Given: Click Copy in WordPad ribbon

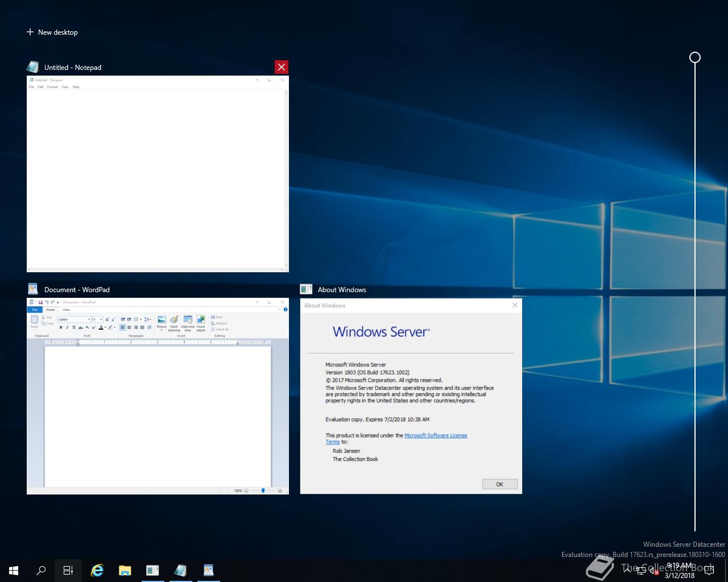Looking at the screenshot, I should pos(47,323).
